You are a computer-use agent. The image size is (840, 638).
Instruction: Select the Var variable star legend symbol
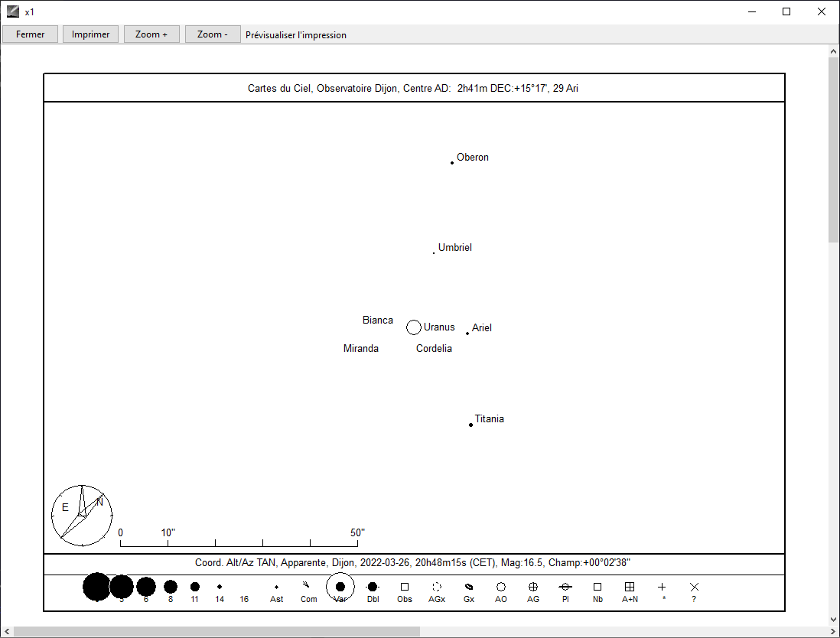point(340,587)
